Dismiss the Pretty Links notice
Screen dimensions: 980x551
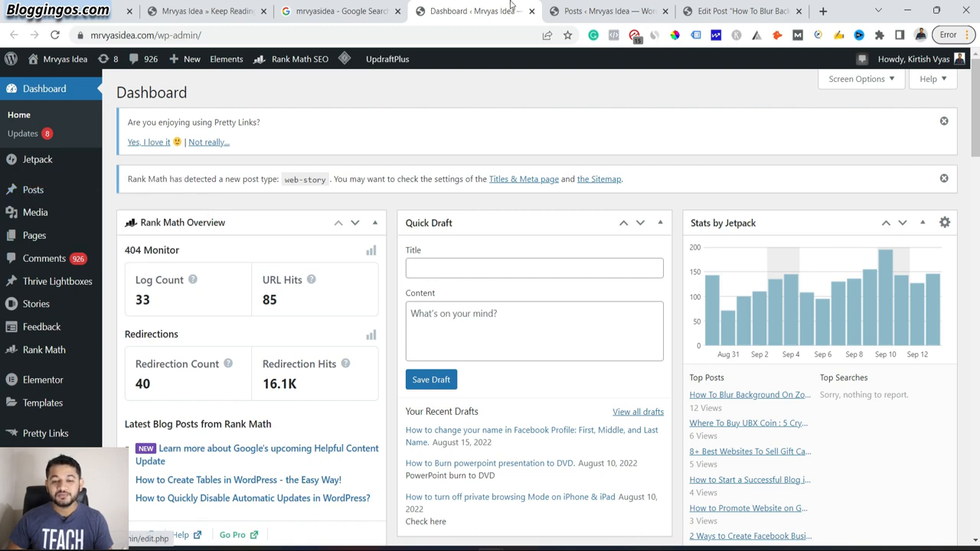tap(944, 121)
